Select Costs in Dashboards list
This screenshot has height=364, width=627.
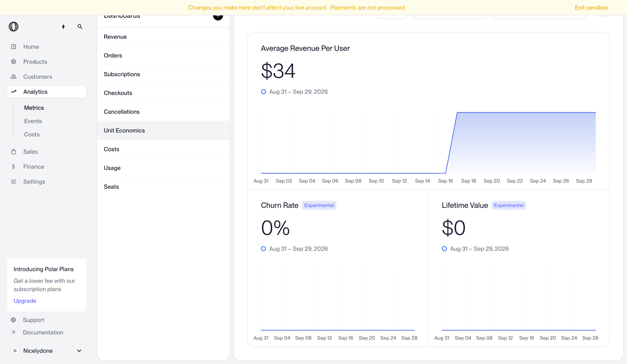[163, 149]
